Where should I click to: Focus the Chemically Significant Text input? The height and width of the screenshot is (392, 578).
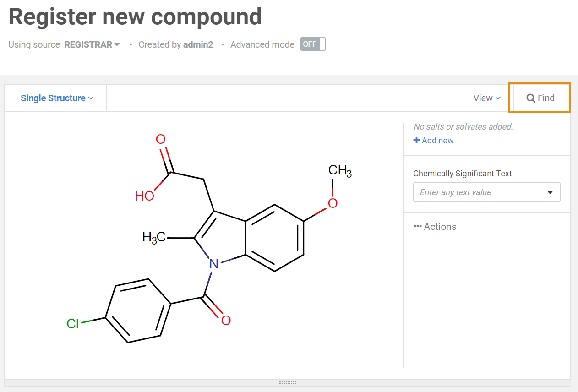[x=476, y=192]
